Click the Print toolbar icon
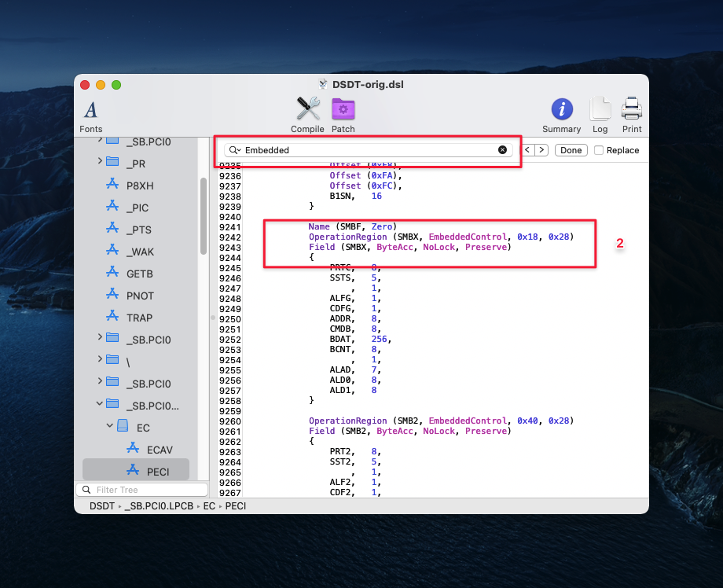The image size is (723, 588). [632, 110]
